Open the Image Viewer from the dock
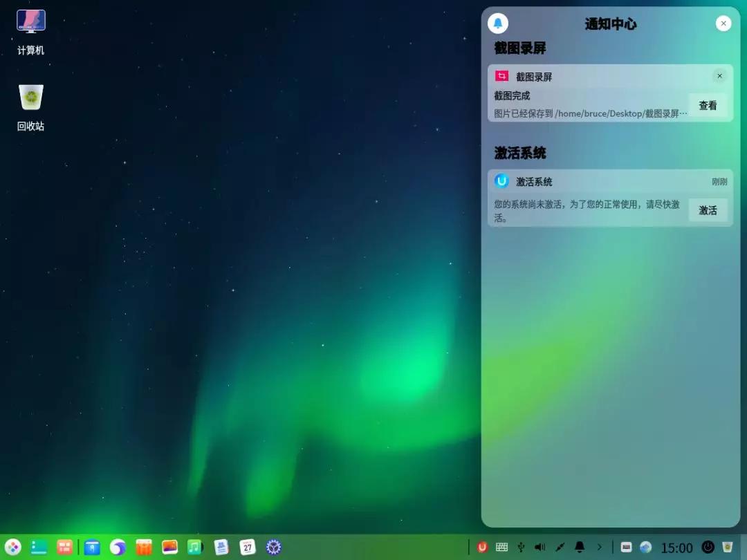Image resolution: width=747 pixels, height=560 pixels. tap(169, 547)
